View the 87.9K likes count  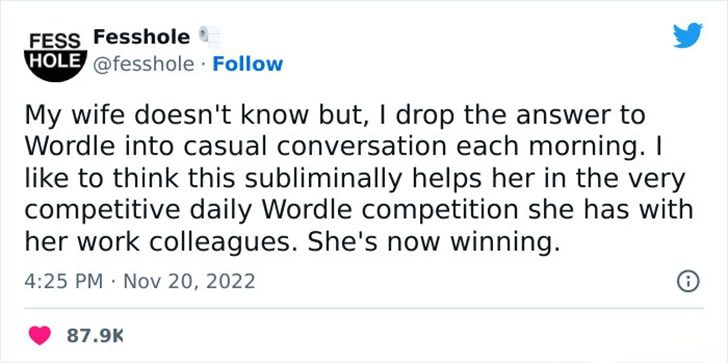(x=96, y=336)
